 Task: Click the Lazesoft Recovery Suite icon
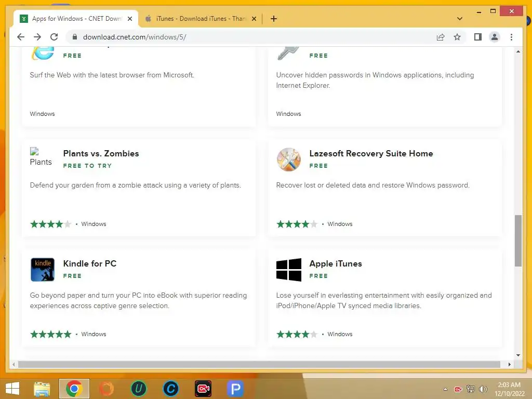tap(289, 159)
